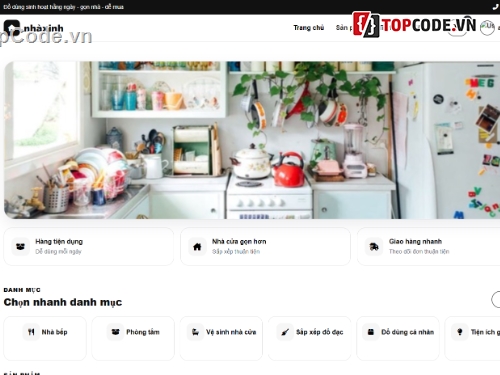This screenshot has width=500, height=375.
Task: Open the Nhà bếp category
Action: click(45, 338)
